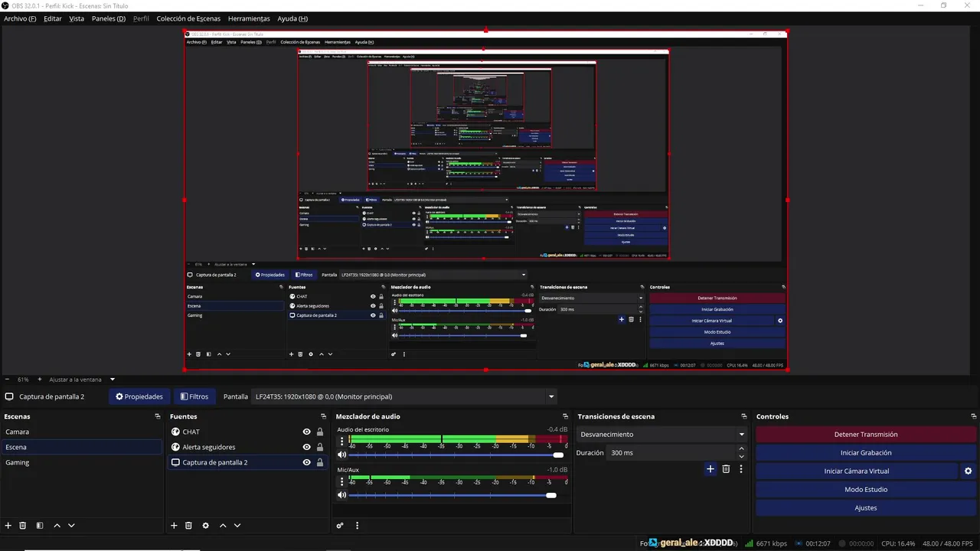The image size is (980, 551).
Task: Open the audio mixer bottom three-dot menu
Action: [x=357, y=526]
